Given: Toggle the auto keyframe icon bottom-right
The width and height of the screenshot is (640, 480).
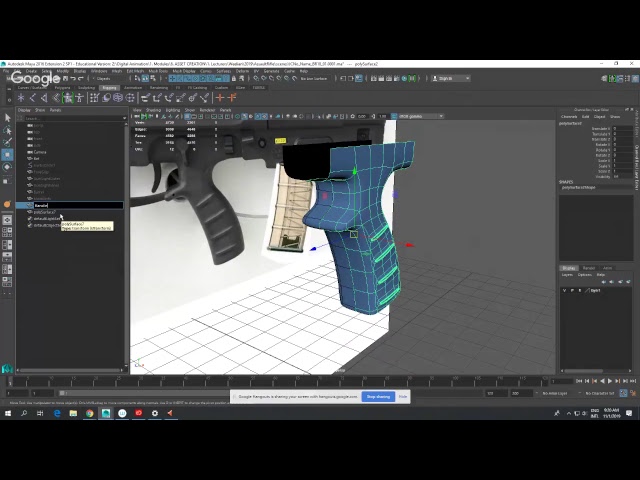Looking at the screenshot, I should (623, 393).
